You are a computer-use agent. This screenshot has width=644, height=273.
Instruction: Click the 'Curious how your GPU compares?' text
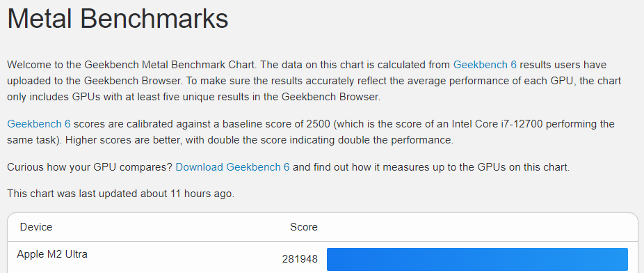pos(90,167)
